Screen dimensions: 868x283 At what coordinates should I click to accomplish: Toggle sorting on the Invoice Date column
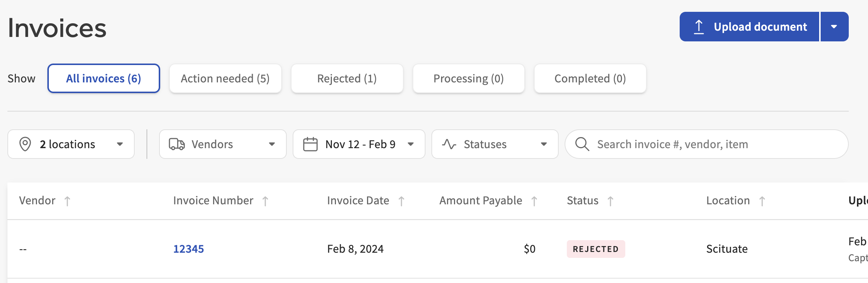coord(402,201)
